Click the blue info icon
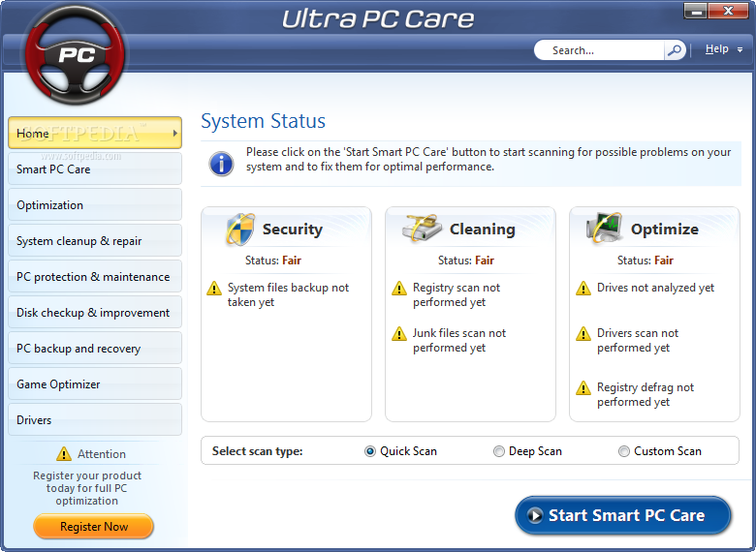 (x=221, y=164)
